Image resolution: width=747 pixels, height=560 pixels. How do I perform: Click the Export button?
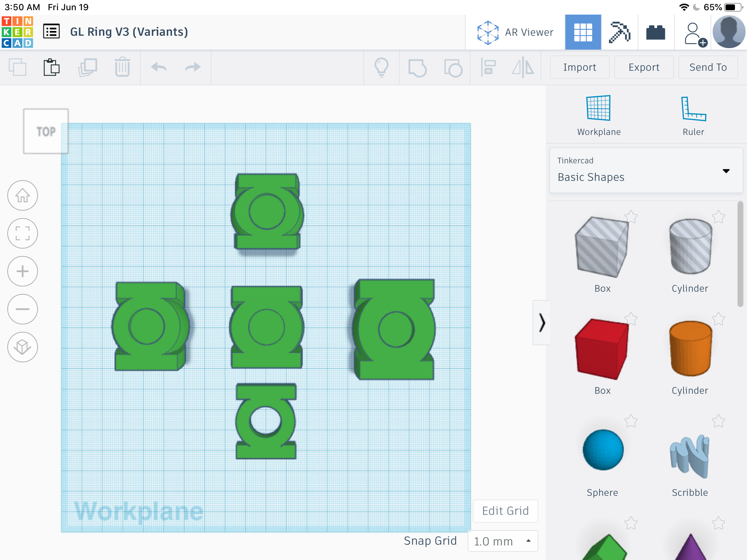(644, 67)
